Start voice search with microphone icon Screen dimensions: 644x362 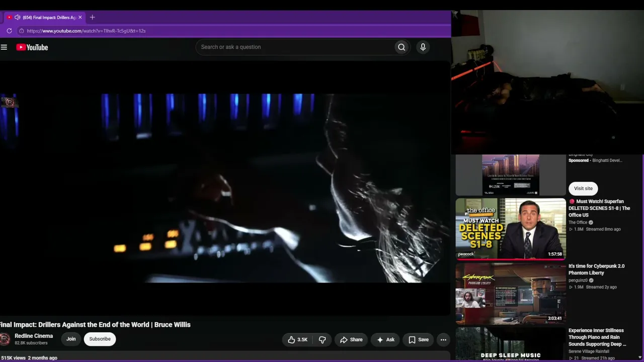[x=423, y=47]
